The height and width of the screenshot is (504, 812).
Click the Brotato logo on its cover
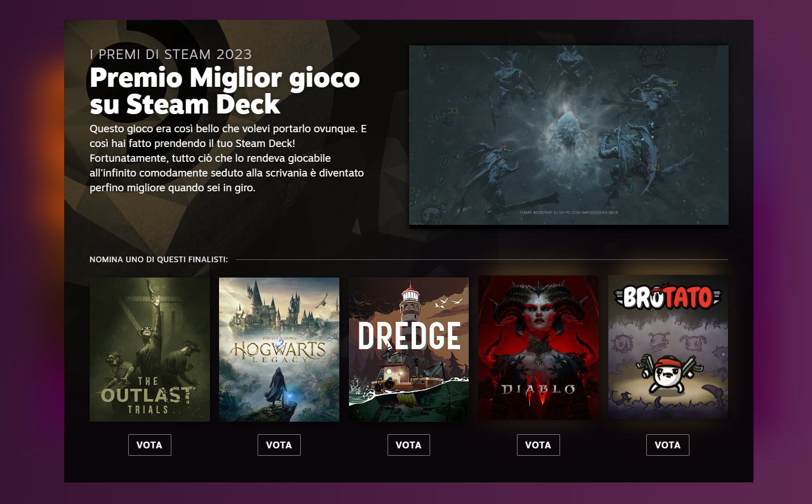(668, 297)
